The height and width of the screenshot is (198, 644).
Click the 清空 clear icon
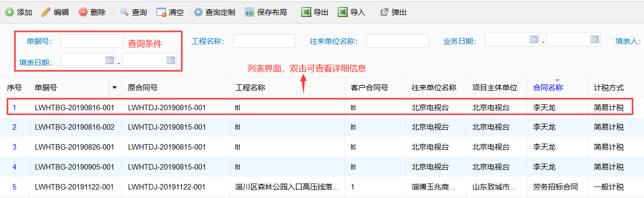click(x=161, y=12)
